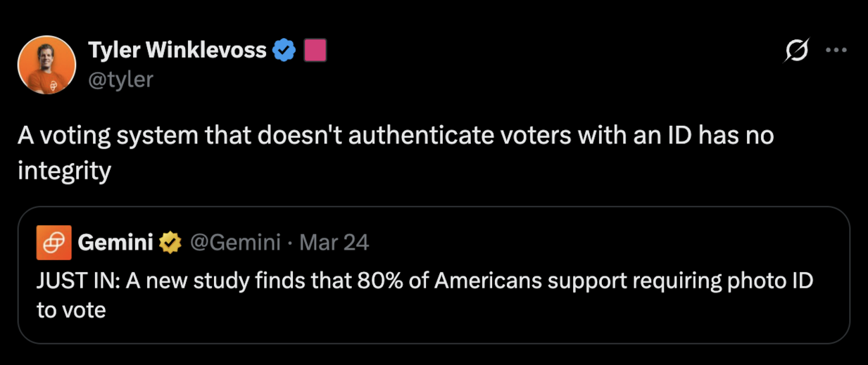Visit the @tyler handle link
The image size is (868, 365).
[x=120, y=79]
